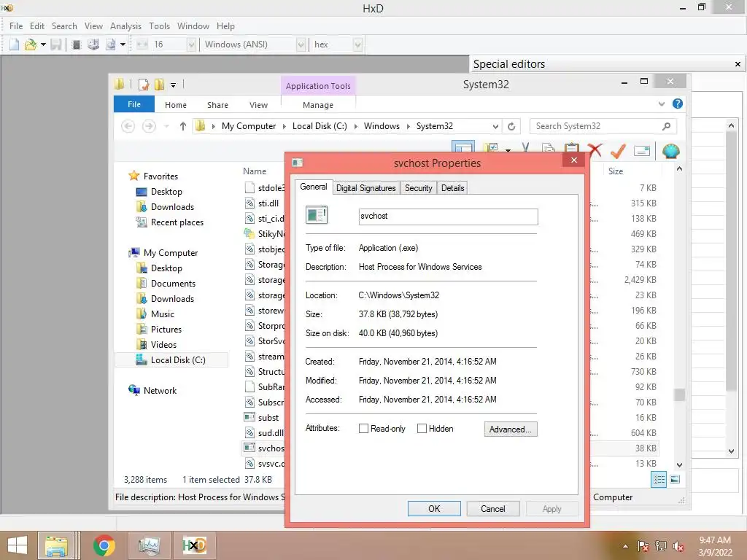Click Cancel in svchost Properties

coord(492,508)
